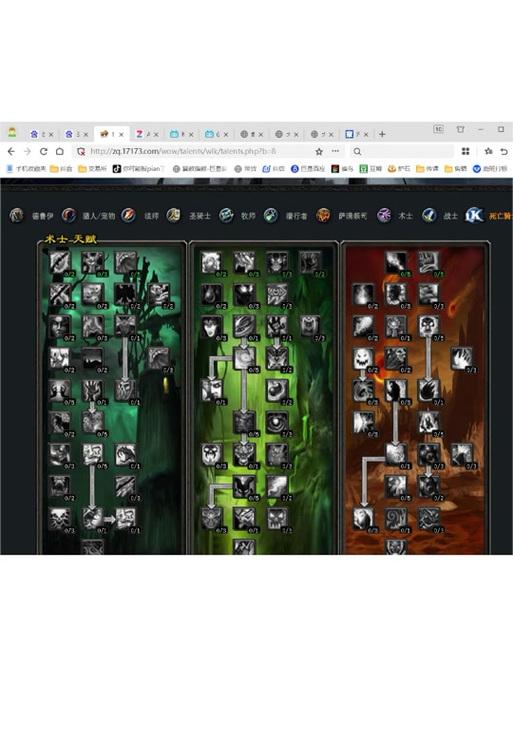Click skull-shaped Ruin talent in Destruction tree
The image size is (513, 729).
tap(428, 326)
